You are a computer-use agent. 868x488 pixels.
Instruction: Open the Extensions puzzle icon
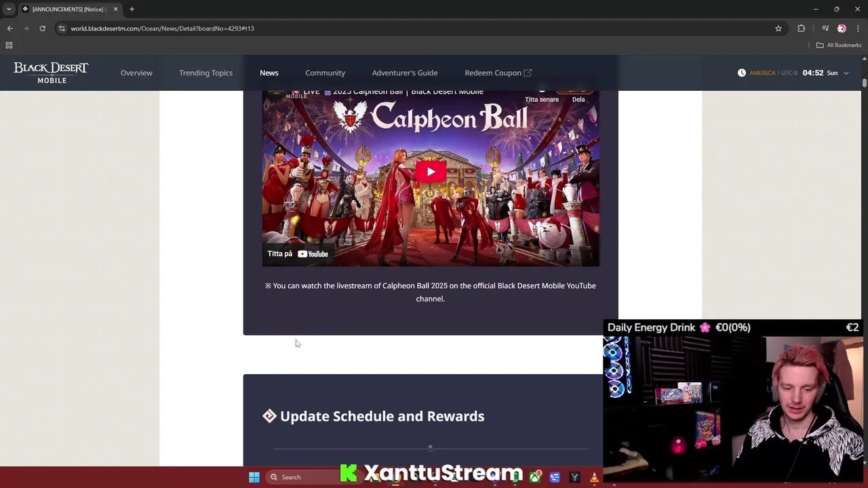tap(802, 28)
